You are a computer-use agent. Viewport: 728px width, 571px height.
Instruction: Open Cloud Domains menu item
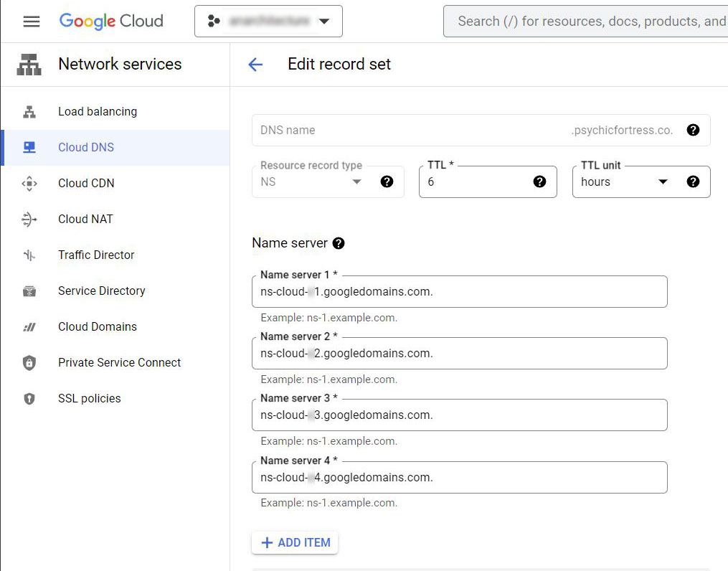tap(115, 327)
